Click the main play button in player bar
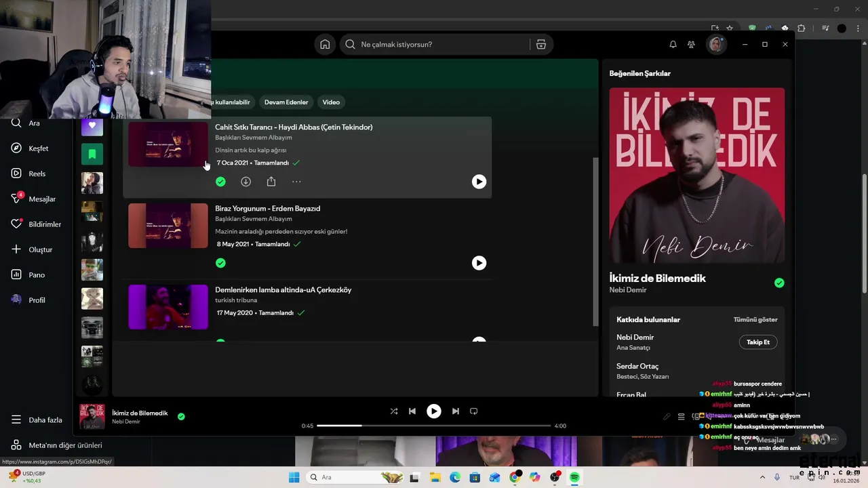Screen dimensions: 868x488 pyautogui.click(x=434, y=411)
